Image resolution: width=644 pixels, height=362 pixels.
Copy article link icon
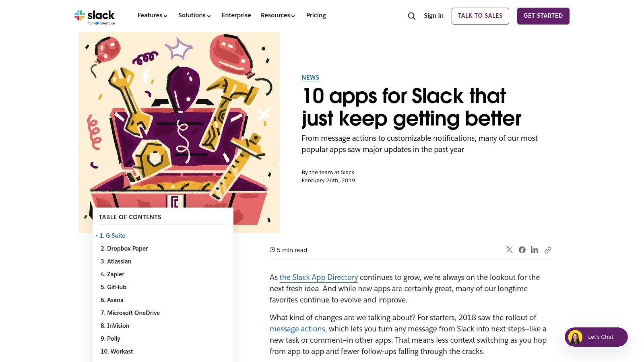[x=548, y=250]
